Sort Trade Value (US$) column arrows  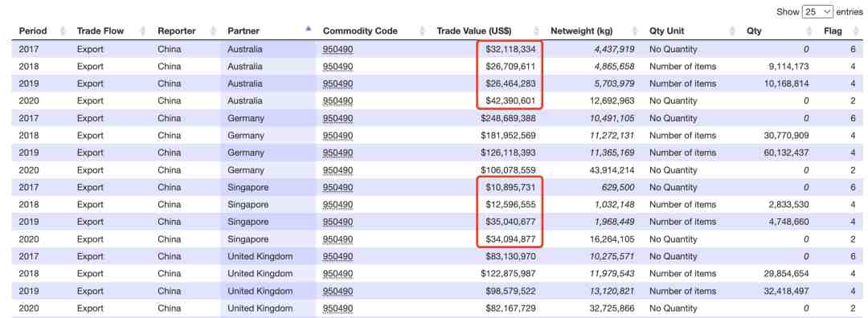[536, 31]
